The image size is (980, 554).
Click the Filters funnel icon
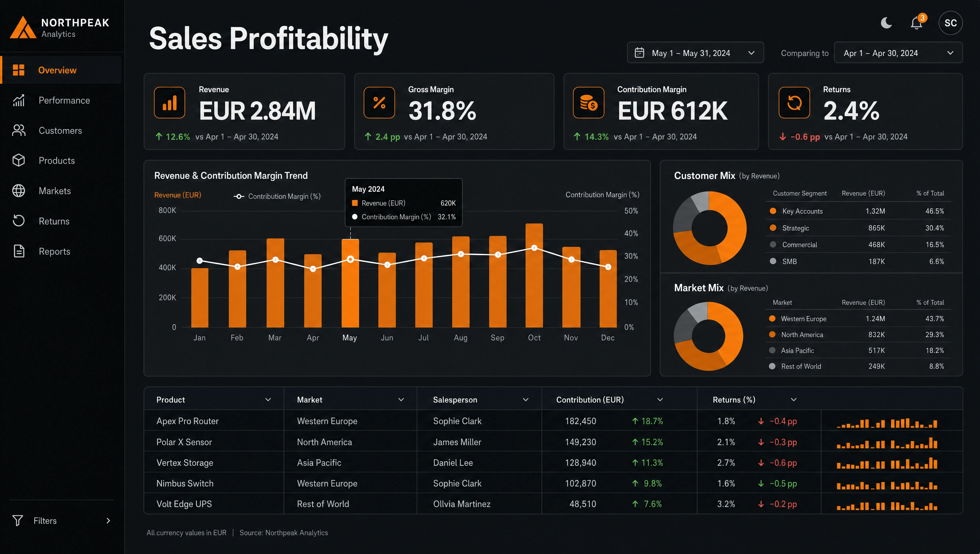pyautogui.click(x=17, y=520)
